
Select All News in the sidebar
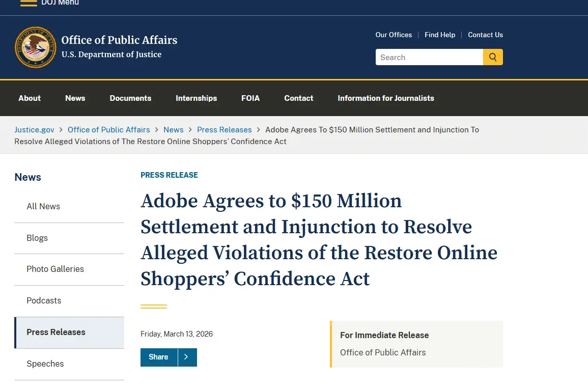tap(43, 206)
